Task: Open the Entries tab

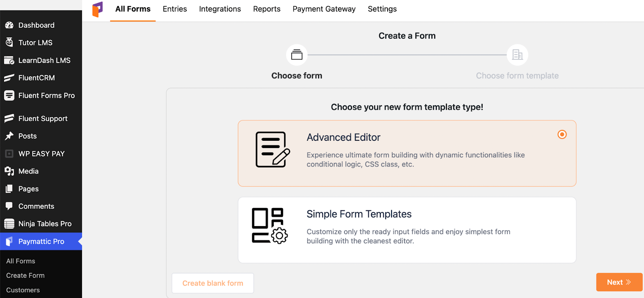Action: (175, 9)
